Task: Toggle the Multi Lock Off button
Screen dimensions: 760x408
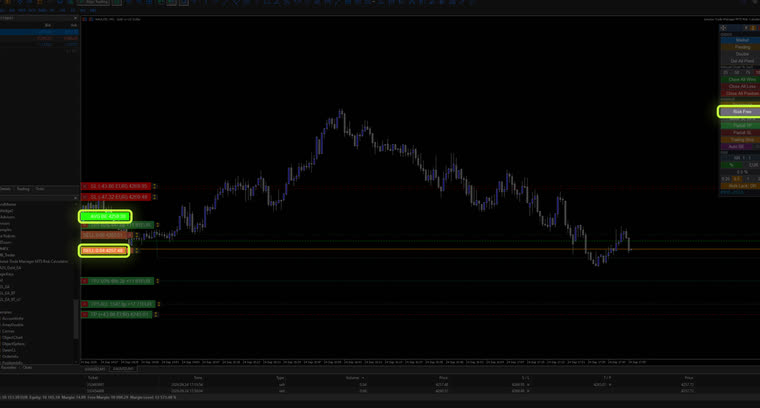Action: (741, 186)
